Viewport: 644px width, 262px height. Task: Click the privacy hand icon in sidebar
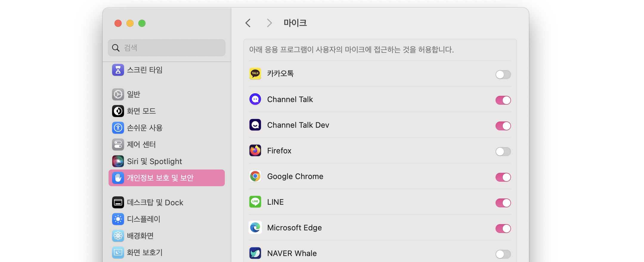click(118, 178)
